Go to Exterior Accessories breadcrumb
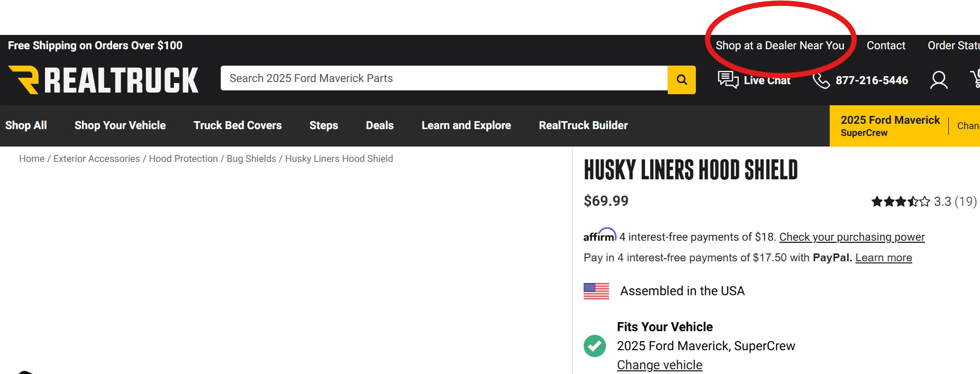The image size is (980, 374). click(97, 159)
